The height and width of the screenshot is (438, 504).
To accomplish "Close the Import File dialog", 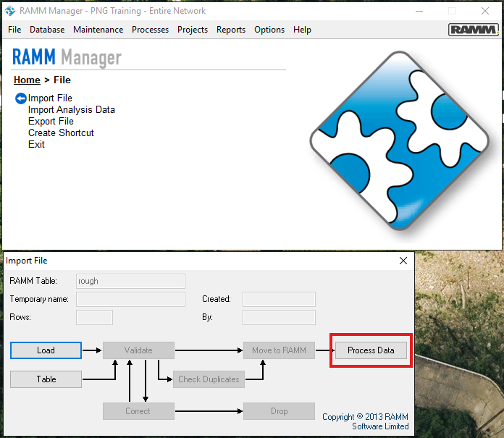I will coord(403,261).
